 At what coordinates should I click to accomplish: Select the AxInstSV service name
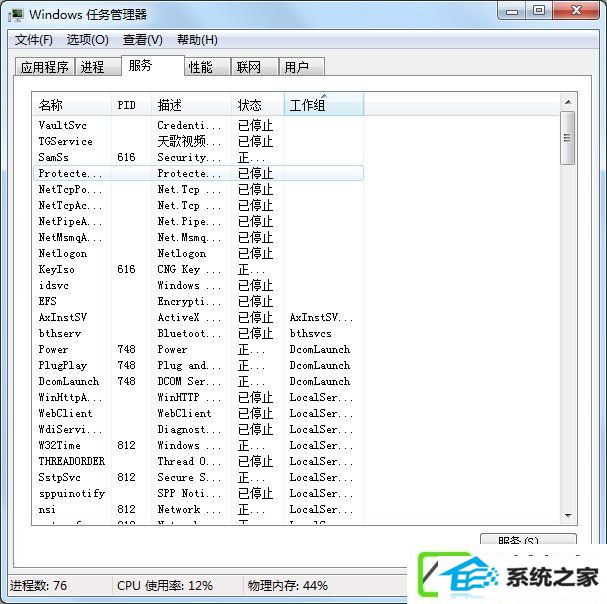click(x=63, y=317)
